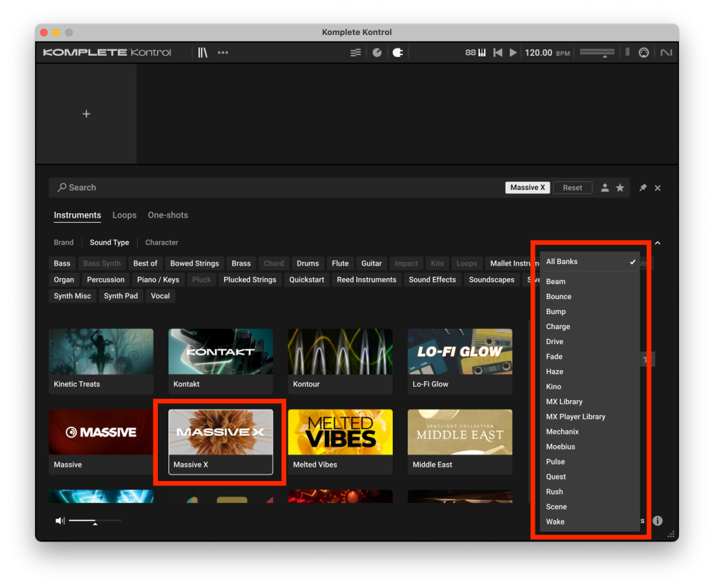This screenshot has width=714, height=588.
Task: Click the Play transport button
Action: pos(513,53)
